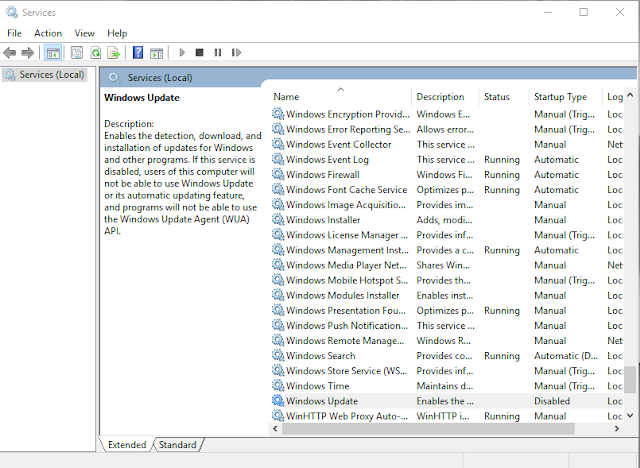Open the Help menu
The width and height of the screenshot is (640, 468).
(117, 33)
